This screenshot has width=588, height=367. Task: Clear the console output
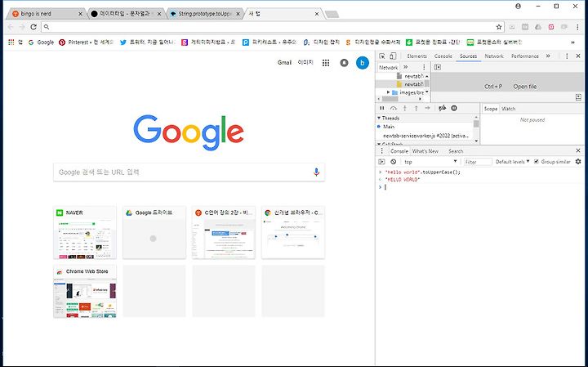click(393, 162)
